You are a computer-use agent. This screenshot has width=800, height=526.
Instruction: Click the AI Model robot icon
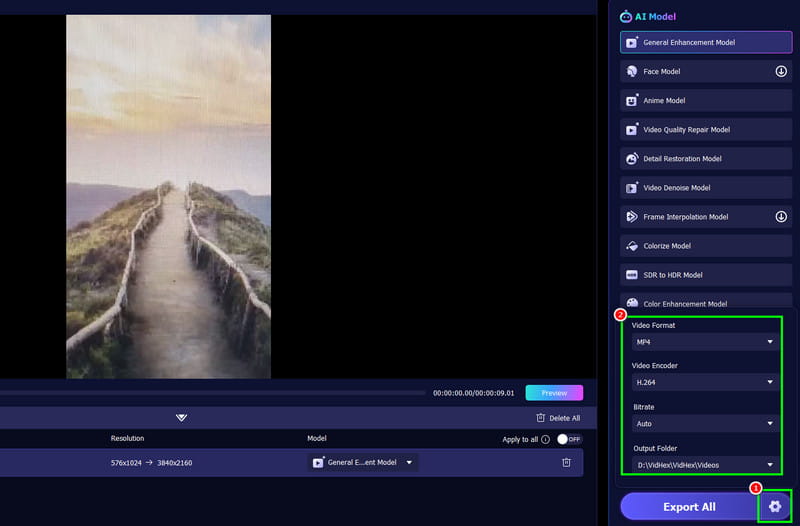(626, 16)
